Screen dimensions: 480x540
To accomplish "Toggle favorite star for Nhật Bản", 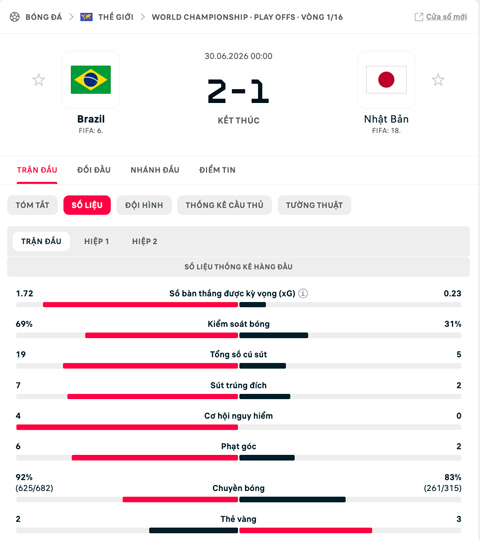I will tap(438, 80).
